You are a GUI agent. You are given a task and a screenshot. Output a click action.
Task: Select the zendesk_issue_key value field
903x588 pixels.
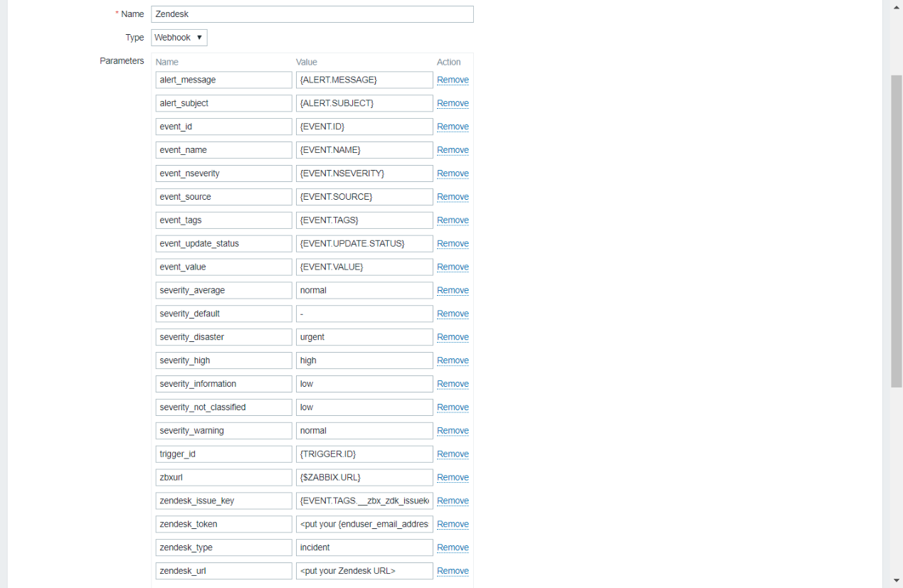pos(364,501)
